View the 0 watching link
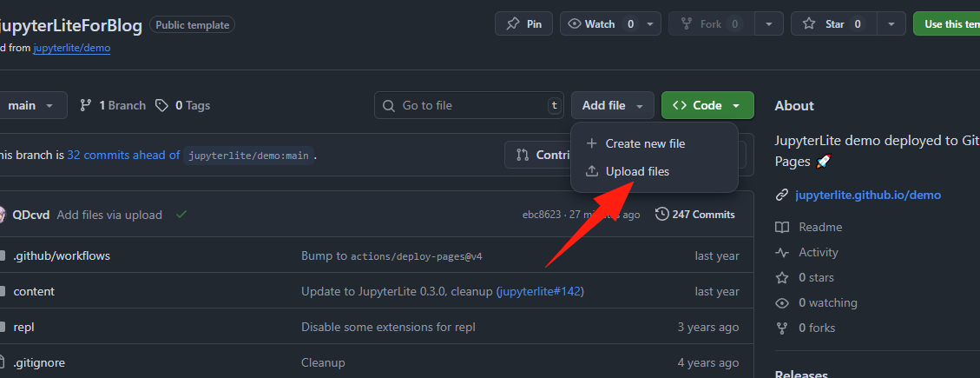Viewport: 980px width, 378px height. tap(828, 302)
